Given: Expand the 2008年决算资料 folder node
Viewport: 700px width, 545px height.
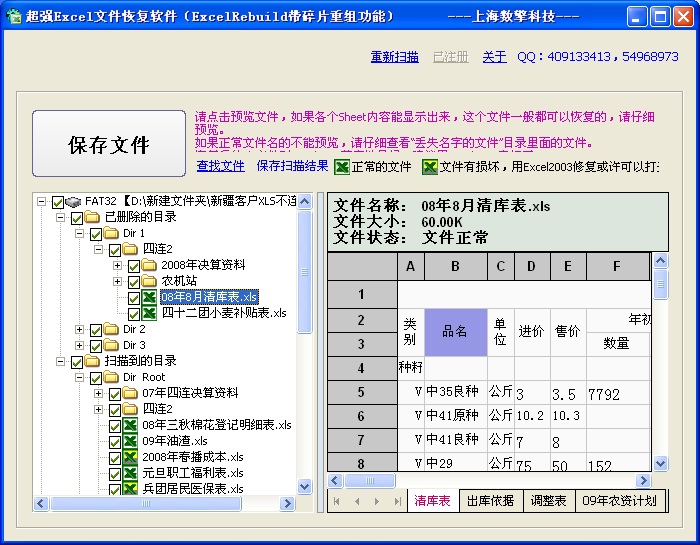Looking at the screenshot, I should pos(118,265).
